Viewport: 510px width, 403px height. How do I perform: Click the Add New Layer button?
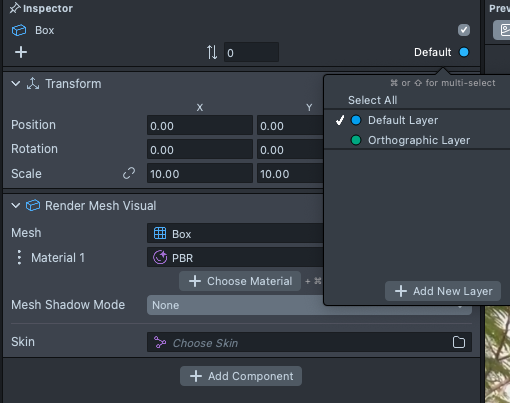[443, 291]
